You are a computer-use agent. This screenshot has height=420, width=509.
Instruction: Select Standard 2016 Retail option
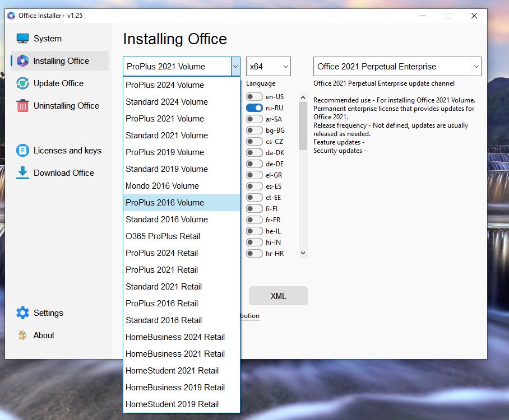[182, 320]
